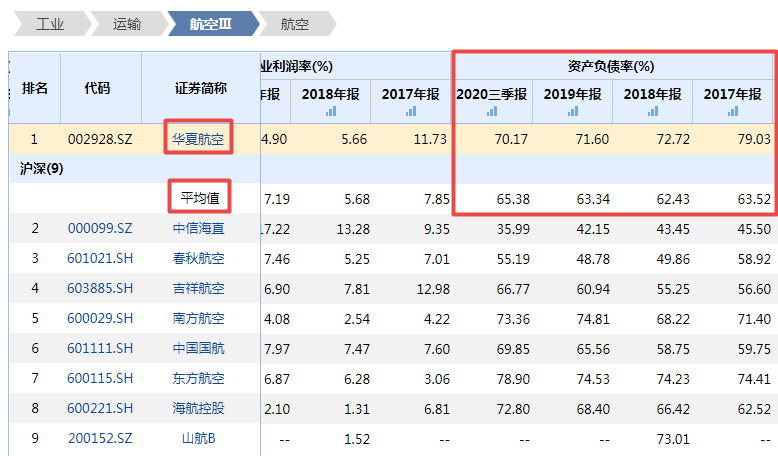Viewport: 778px width, 456px height.
Task: Click the 排名 column header
Action: pos(35,88)
